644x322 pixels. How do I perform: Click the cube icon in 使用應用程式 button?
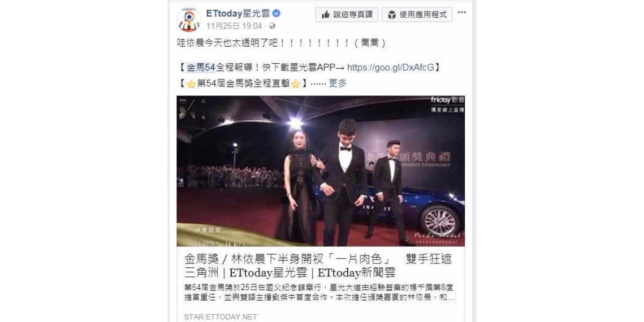point(392,14)
